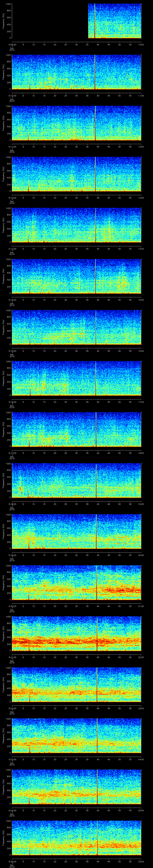153x868 pixels.
Task: Click the vertical broadband spike in the 5:23:00 panel
Action: [x=97, y=736]
